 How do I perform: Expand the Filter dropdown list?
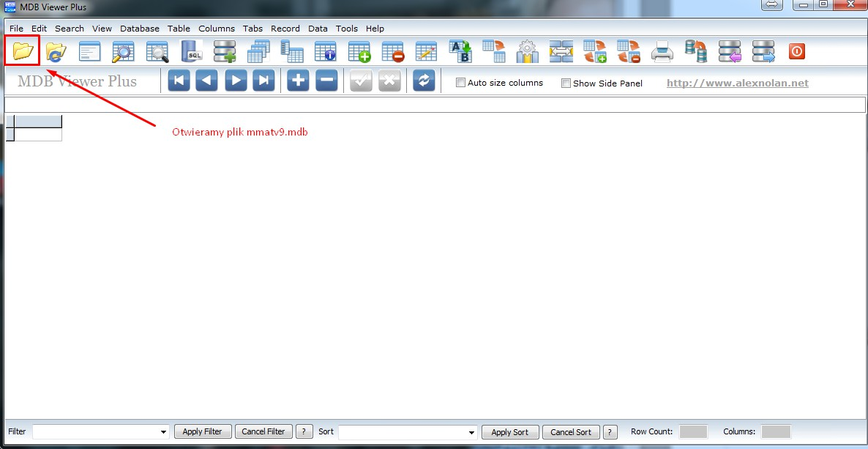pyautogui.click(x=163, y=433)
